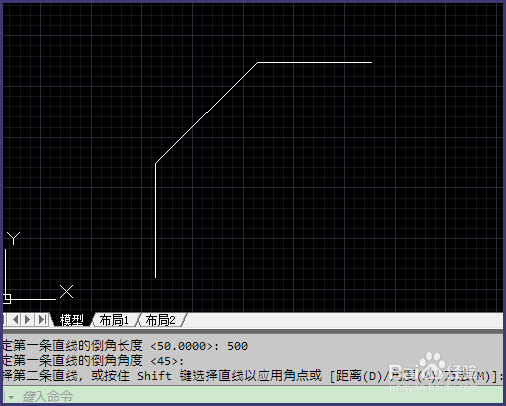This screenshot has width=506, height=406.
Task: Click the next-tab arrow in layout navigation
Action: coord(28,320)
